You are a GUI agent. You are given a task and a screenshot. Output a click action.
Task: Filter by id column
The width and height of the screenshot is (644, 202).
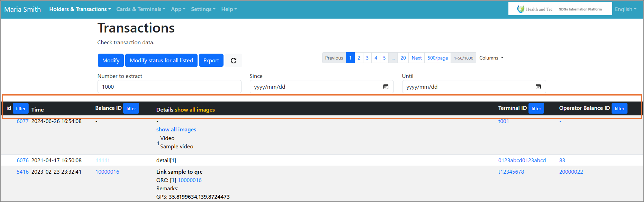pyautogui.click(x=20, y=109)
